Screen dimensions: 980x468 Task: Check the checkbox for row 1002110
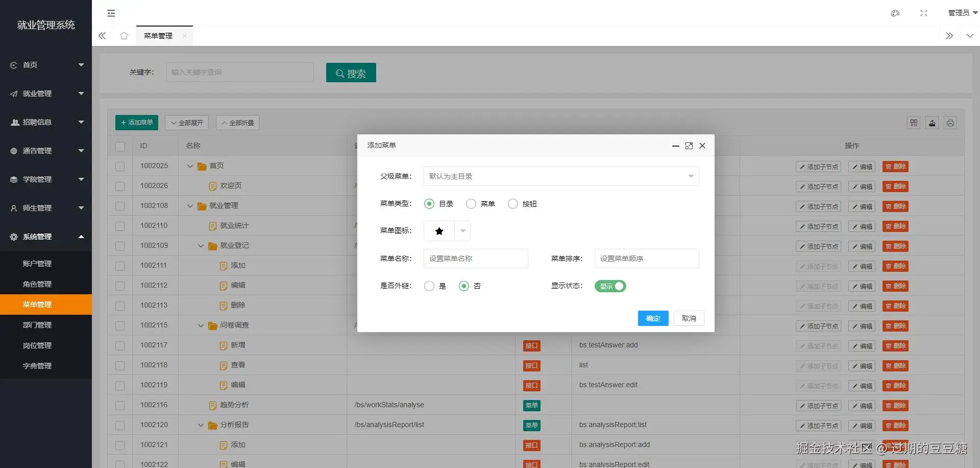point(120,226)
